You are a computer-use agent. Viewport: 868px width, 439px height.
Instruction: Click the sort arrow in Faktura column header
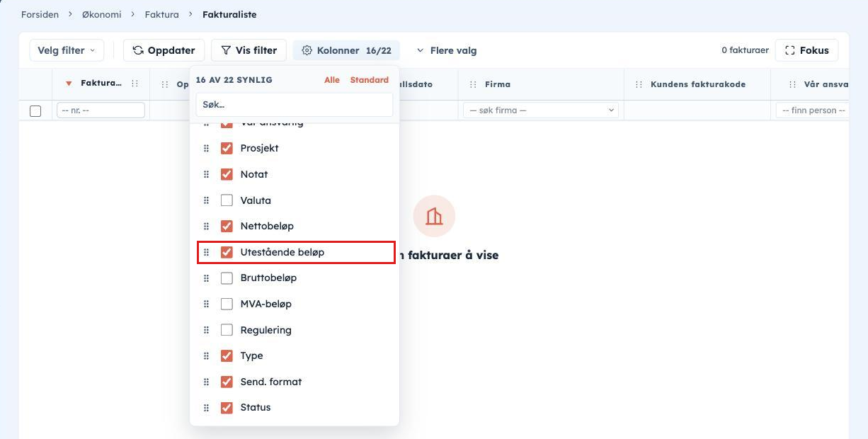click(69, 84)
